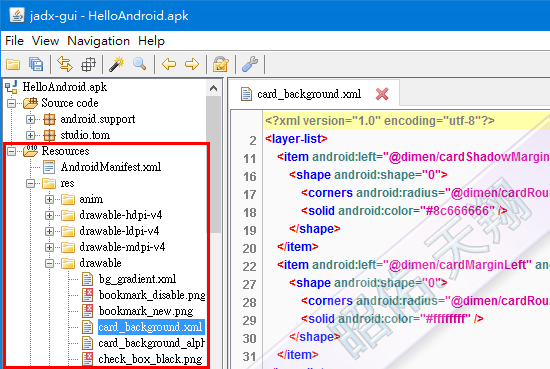Click the studio.tom package icon

pos(49,135)
